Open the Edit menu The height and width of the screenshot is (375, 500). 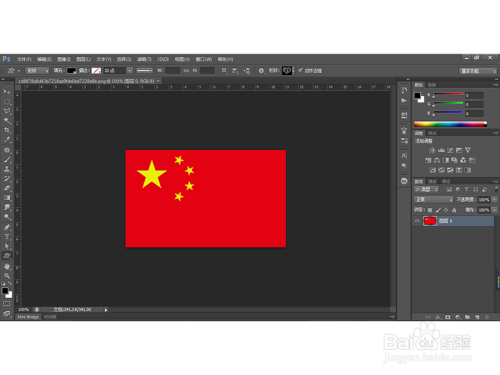(44, 59)
